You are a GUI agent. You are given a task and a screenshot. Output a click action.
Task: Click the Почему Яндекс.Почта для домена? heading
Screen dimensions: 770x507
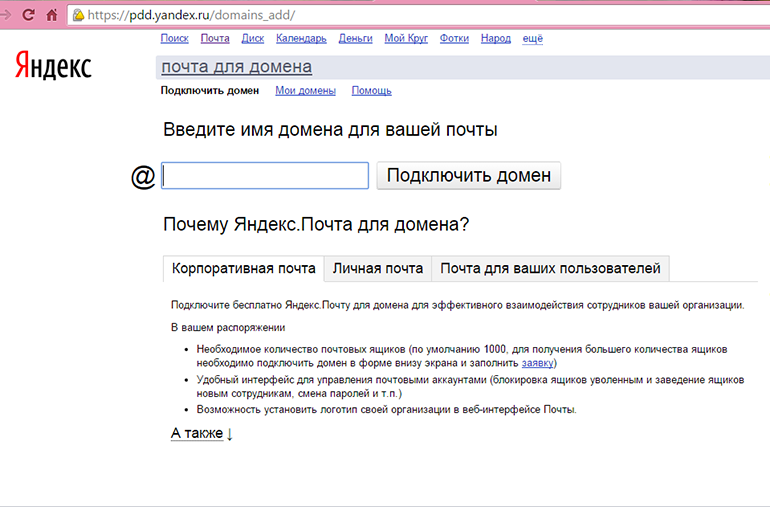coord(316,225)
